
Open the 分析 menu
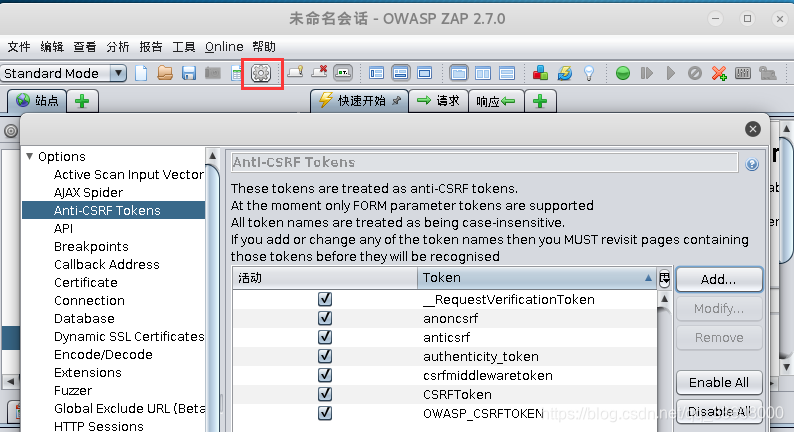click(x=117, y=47)
